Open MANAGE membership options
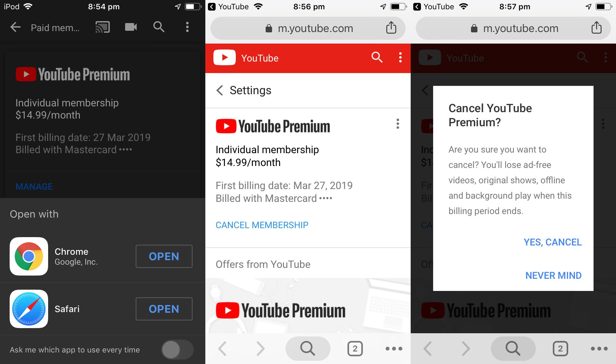616x364 pixels. (34, 186)
